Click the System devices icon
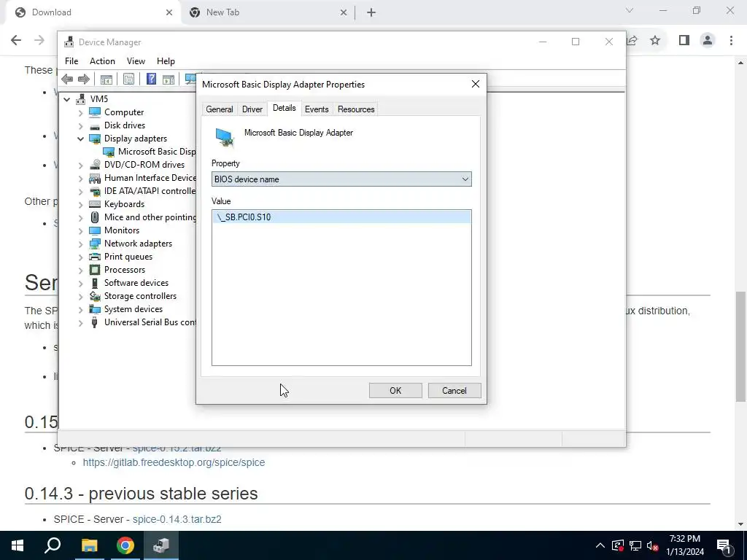This screenshot has height=560, width=747. coord(95,309)
